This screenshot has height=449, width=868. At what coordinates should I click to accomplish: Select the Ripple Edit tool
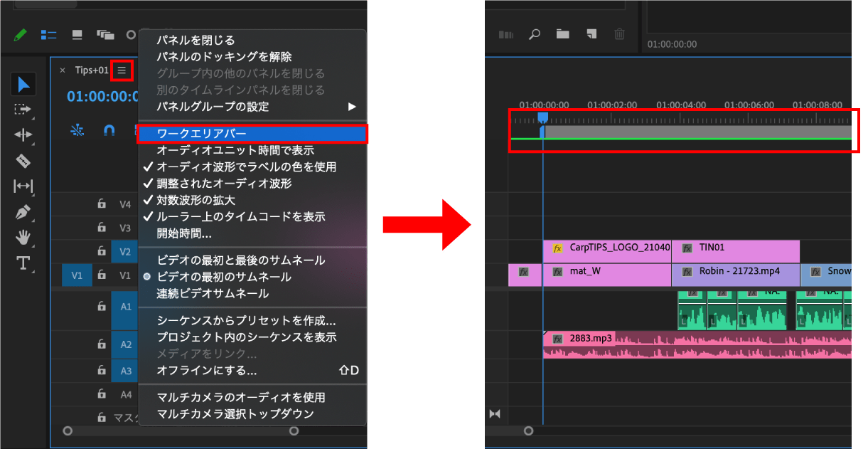coord(23,135)
